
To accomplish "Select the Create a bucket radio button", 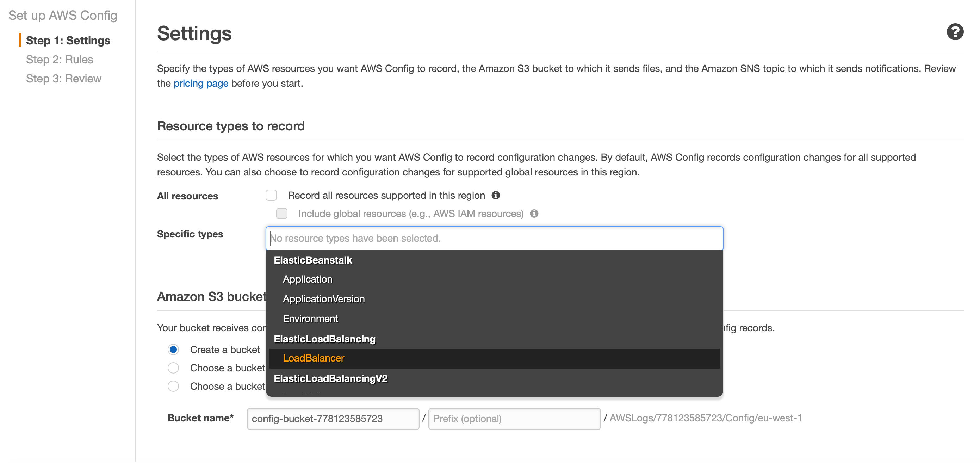I will point(173,349).
